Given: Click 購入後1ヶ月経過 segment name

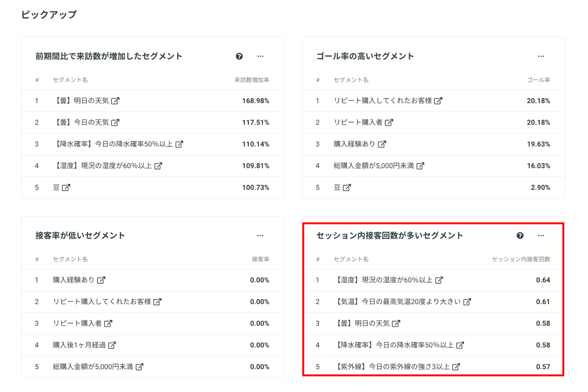Looking at the screenshot, I should 79,345.
